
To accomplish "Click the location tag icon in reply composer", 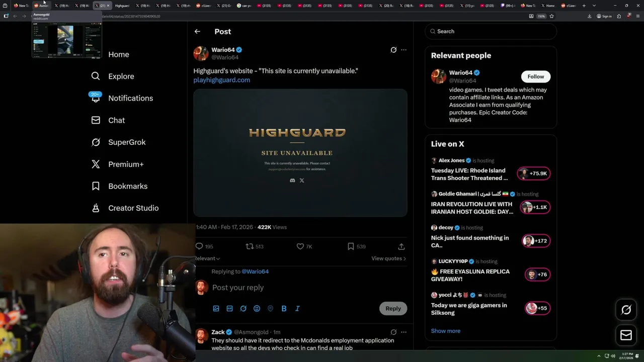I will click(x=270, y=308).
